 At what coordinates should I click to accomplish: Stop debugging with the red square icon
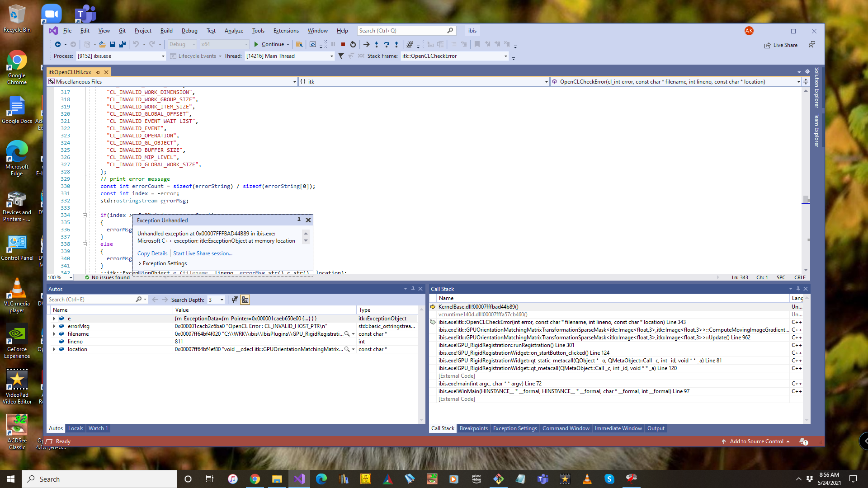(x=343, y=44)
